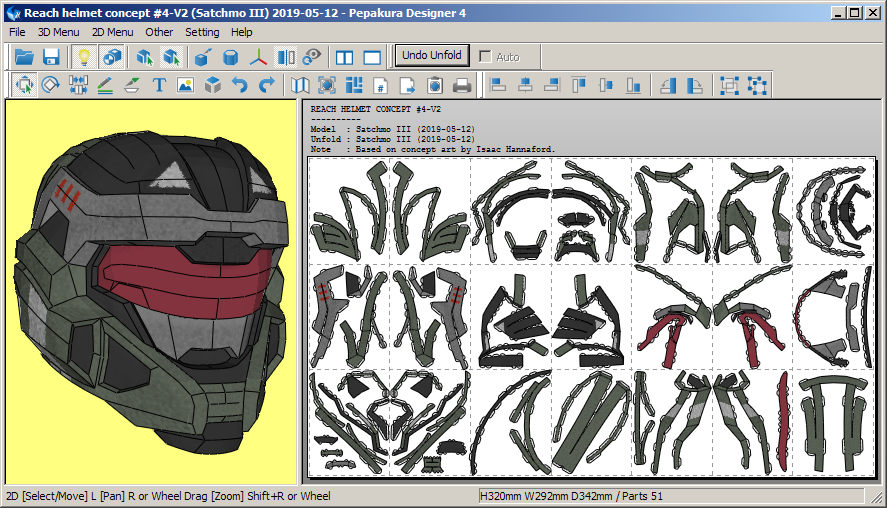This screenshot has width=887, height=508.
Task: Toggle the light bulb lighting button
Action: point(84,57)
